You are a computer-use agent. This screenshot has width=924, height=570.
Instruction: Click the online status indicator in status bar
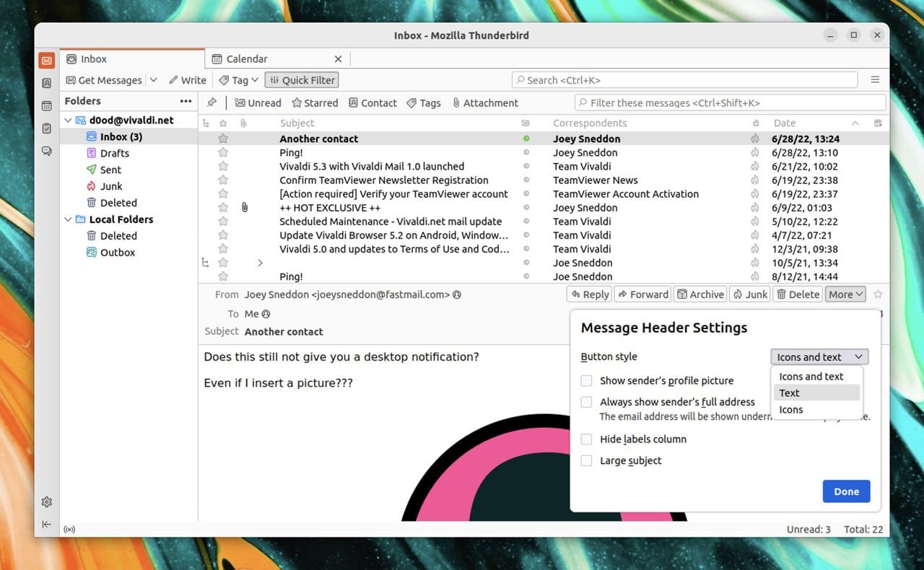[x=69, y=529]
